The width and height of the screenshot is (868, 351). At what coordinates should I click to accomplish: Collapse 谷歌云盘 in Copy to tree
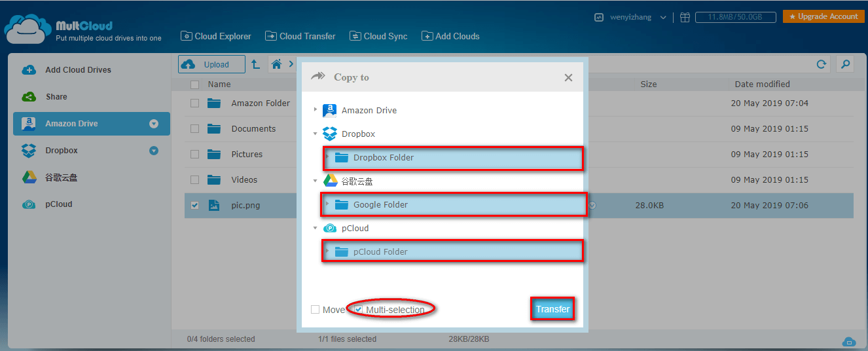coord(315,181)
